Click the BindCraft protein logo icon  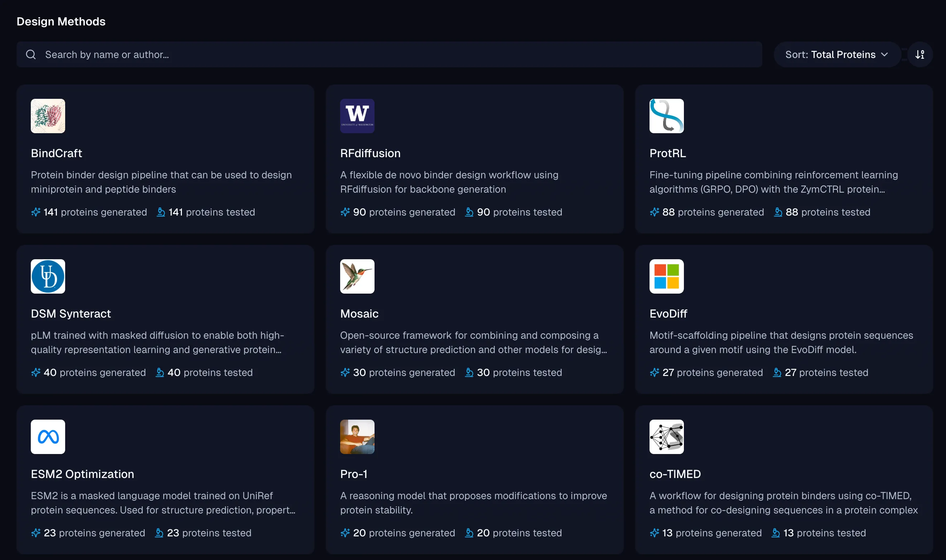48,116
